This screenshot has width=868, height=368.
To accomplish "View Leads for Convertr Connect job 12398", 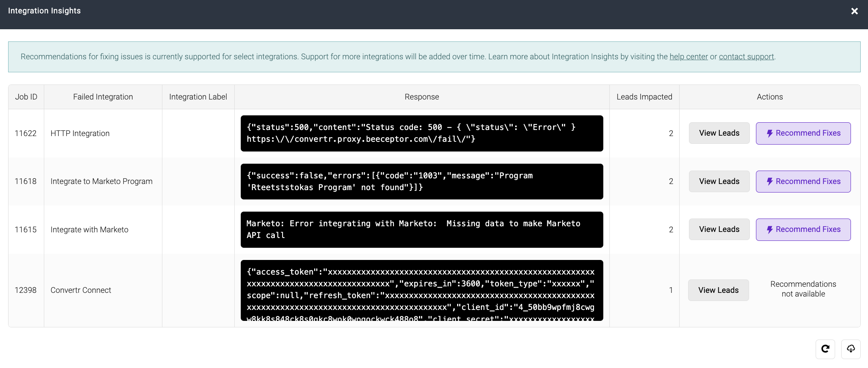I will [718, 290].
